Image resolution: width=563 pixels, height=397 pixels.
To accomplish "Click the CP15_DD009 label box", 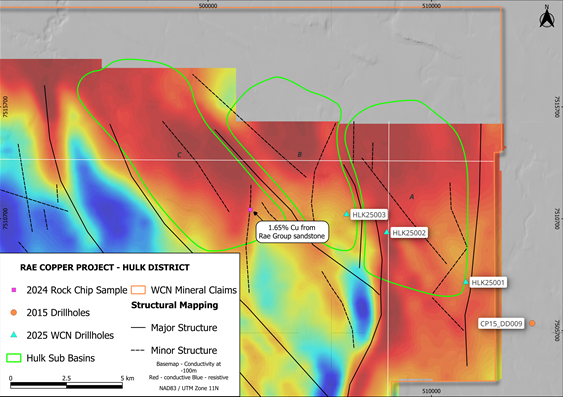I will tap(501, 324).
